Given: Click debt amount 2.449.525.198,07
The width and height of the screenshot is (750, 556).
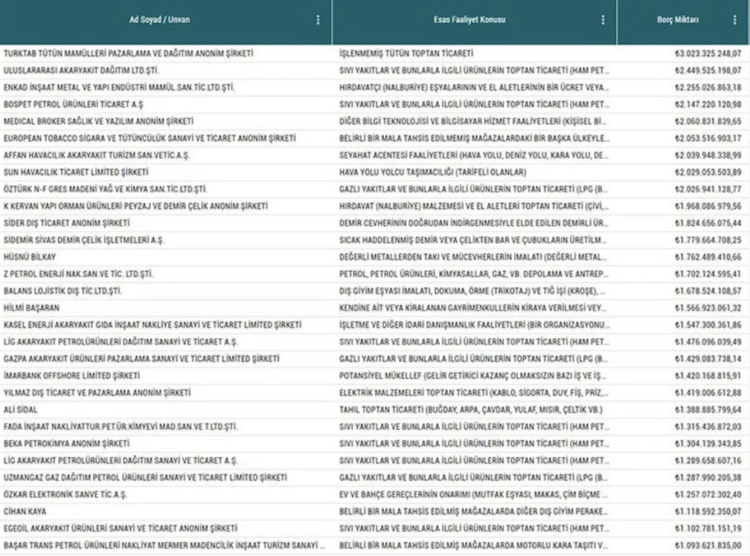Looking at the screenshot, I should coord(708,71).
